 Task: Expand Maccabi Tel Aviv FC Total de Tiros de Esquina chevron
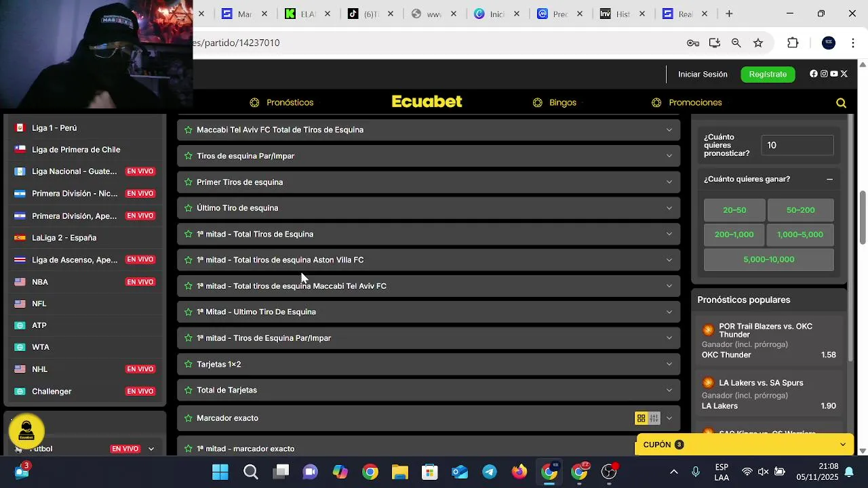coord(669,129)
